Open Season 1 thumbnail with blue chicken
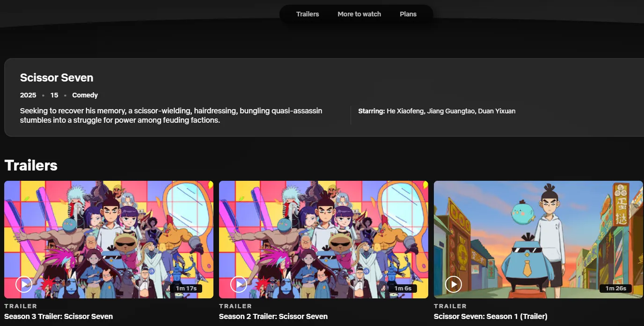The image size is (644, 326). tap(538, 234)
